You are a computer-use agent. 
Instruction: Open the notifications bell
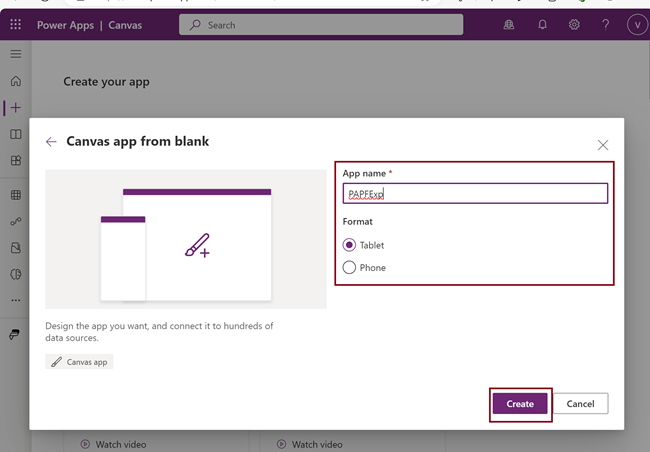tap(542, 25)
